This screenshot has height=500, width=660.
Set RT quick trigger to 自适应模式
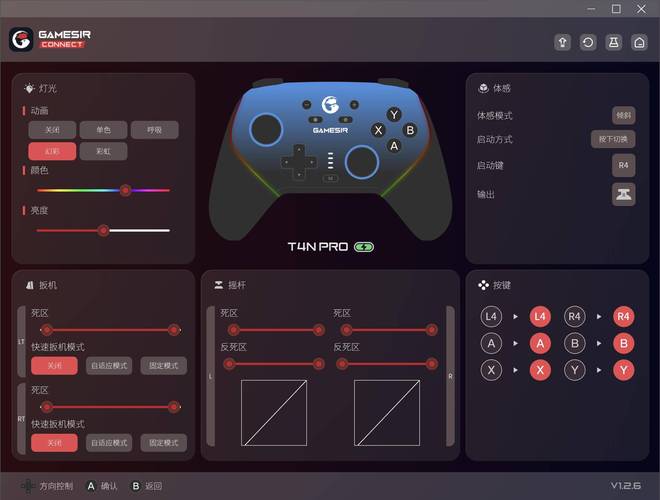pyautogui.click(x=109, y=443)
